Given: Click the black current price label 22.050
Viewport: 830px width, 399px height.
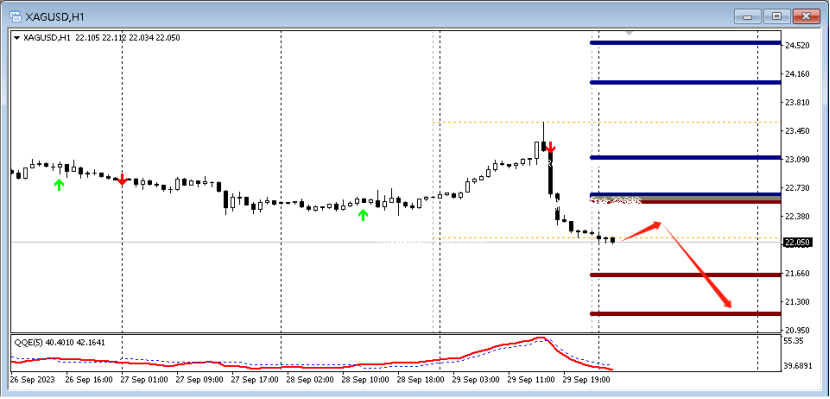Looking at the screenshot, I should point(797,242).
